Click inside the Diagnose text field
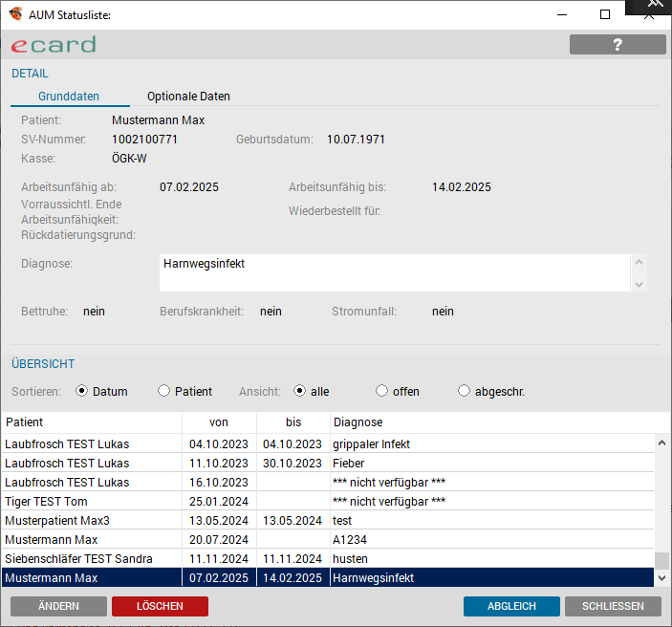The image size is (672, 627). click(394, 273)
